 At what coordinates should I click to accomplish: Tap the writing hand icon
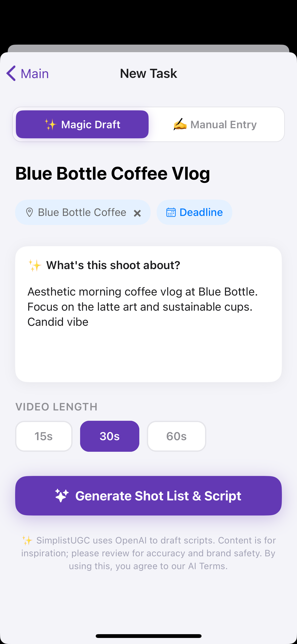click(x=180, y=124)
